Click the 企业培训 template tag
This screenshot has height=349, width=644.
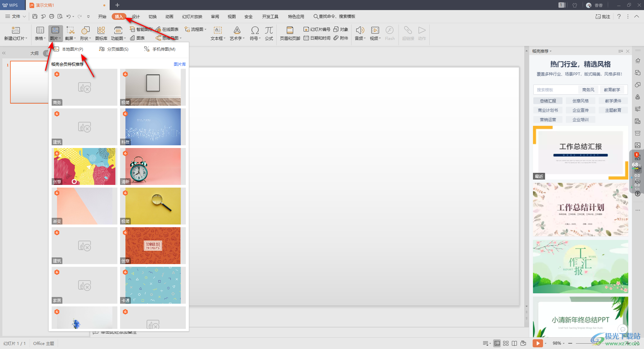click(x=580, y=119)
